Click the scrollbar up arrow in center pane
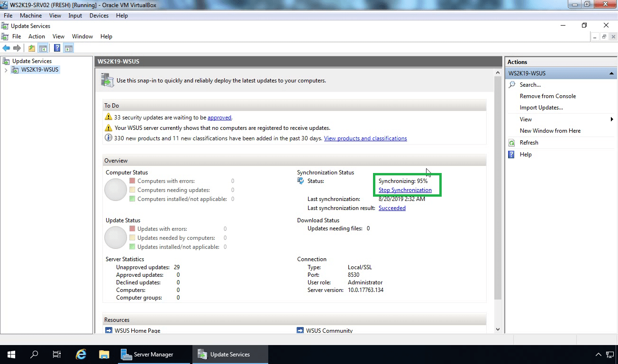Viewport: 618px width, 364px height. point(498,73)
